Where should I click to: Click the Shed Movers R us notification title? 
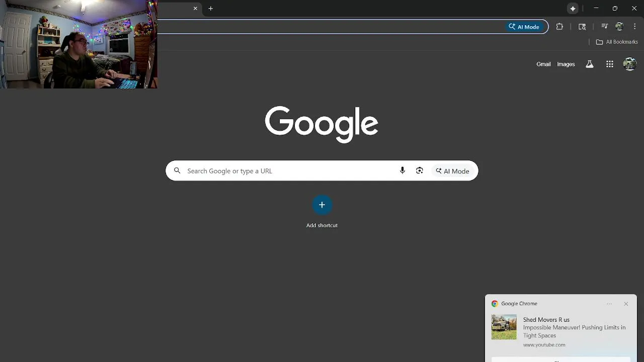pos(546,320)
